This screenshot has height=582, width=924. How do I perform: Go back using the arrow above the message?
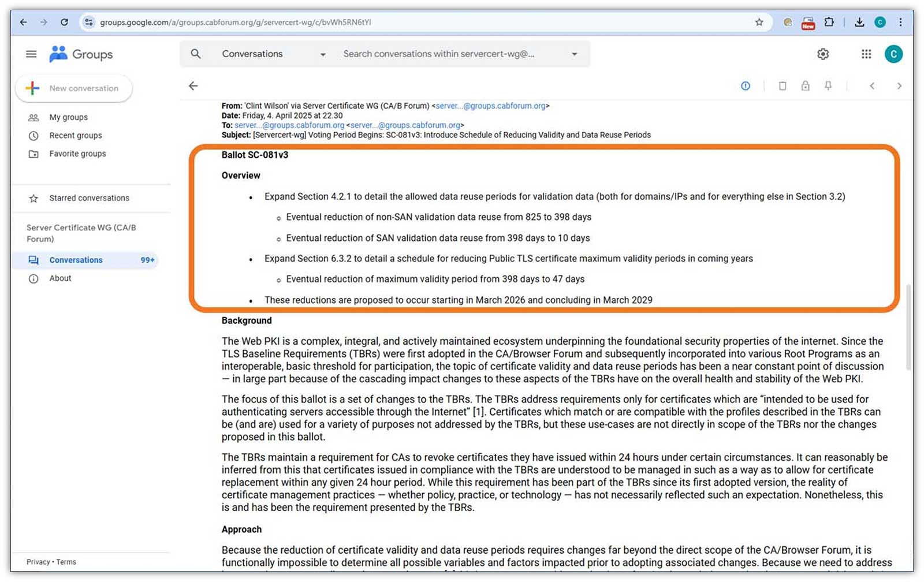point(193,85)
